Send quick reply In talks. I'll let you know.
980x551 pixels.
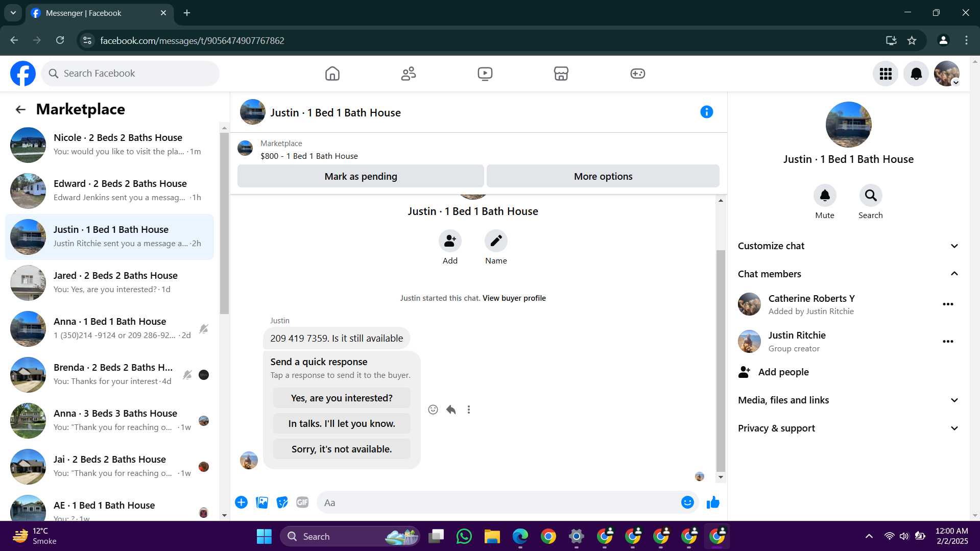click(342, 423)
